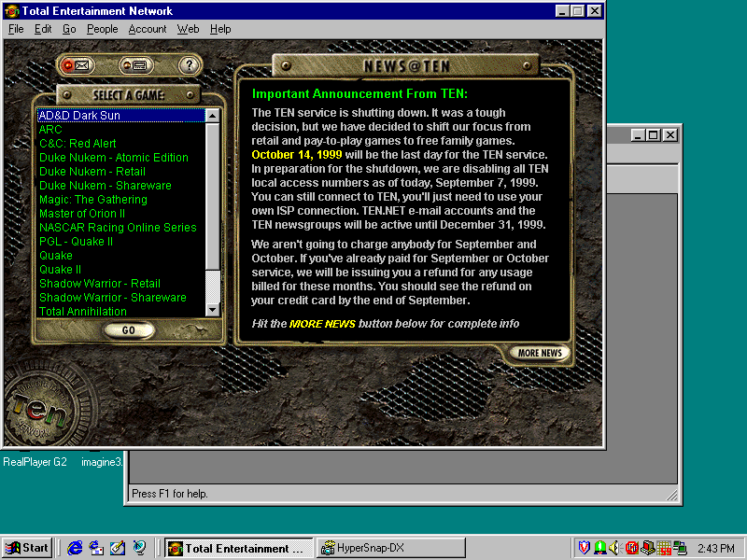Viewport: 747px width, 560px height.
Task: Select Total Annihilation game
Action: (121, 312)
